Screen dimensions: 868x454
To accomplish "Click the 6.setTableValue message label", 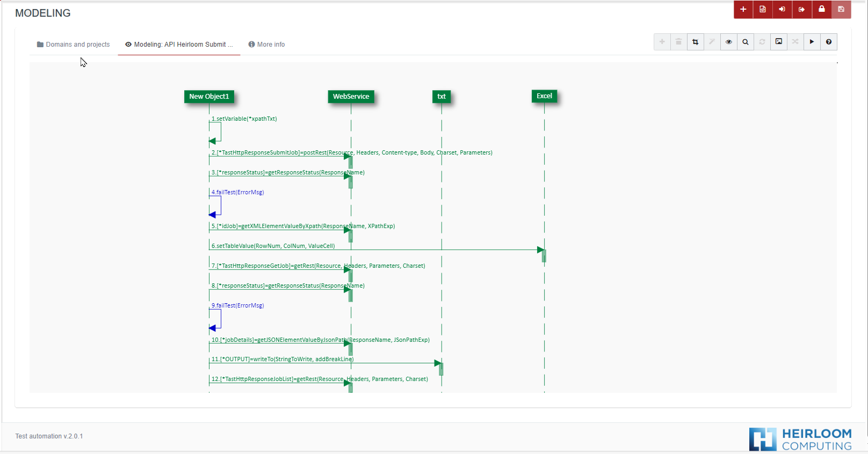I will click(273, 246).
